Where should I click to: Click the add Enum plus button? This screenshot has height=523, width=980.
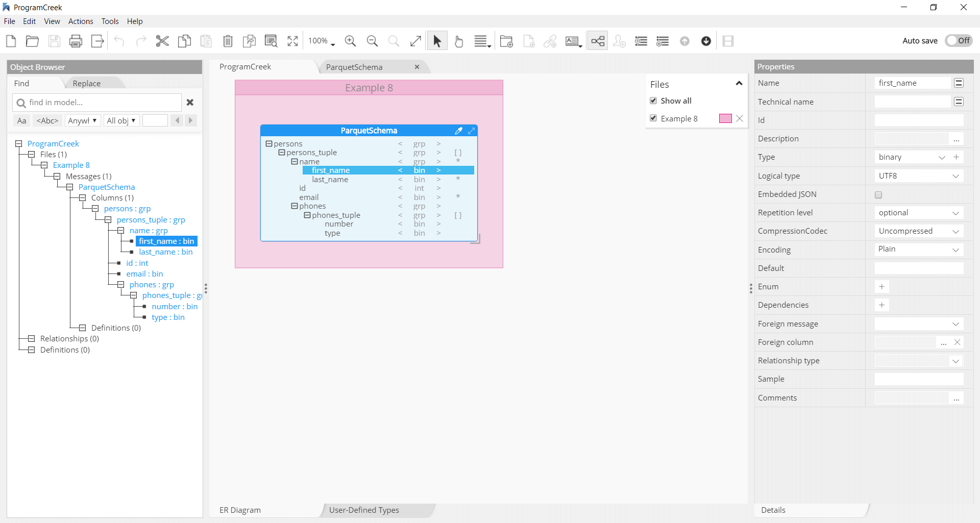(881, 287)
